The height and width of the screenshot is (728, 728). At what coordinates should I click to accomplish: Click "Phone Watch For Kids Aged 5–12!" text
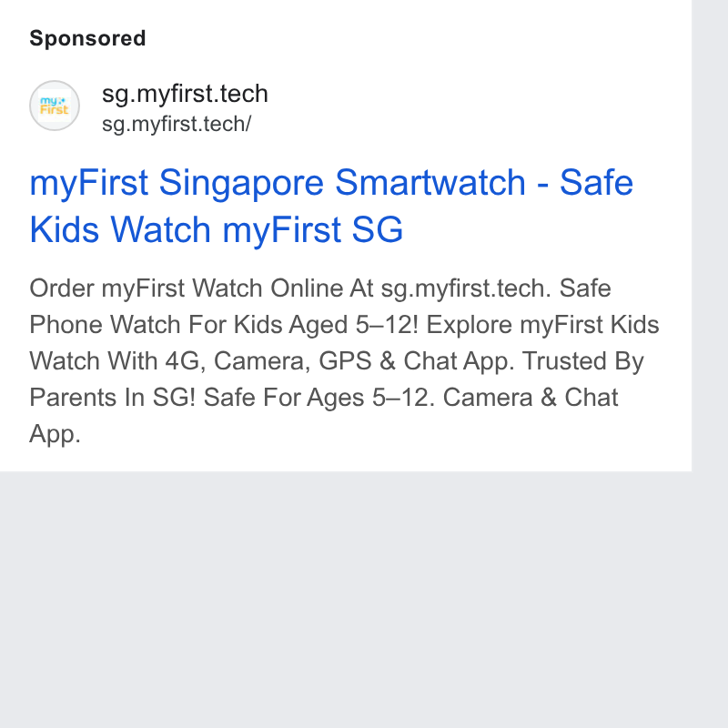click(x=224, y=325)
